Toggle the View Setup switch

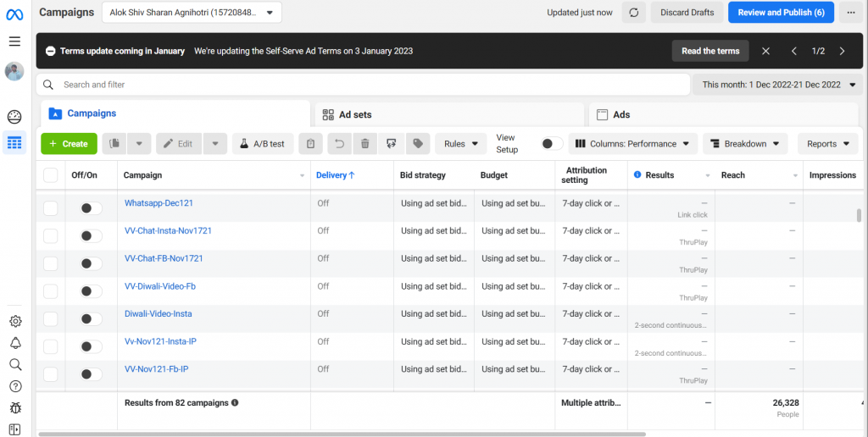(552, 144)
